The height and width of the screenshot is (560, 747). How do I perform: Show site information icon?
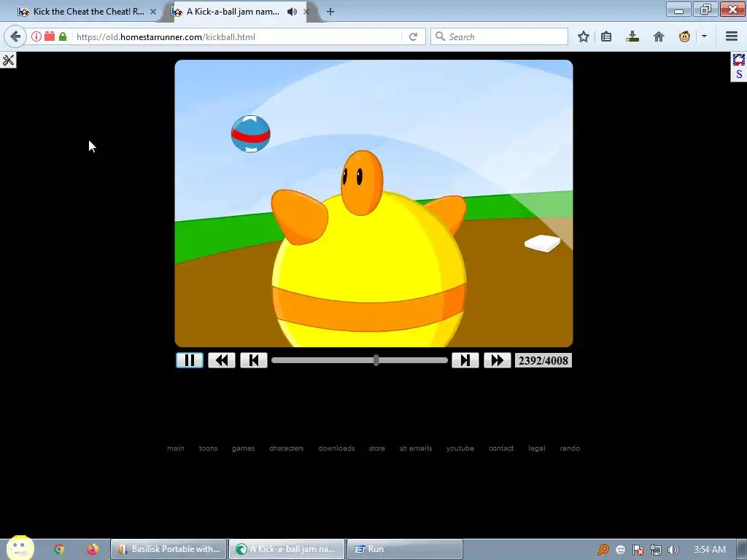[x=36, y=36]
